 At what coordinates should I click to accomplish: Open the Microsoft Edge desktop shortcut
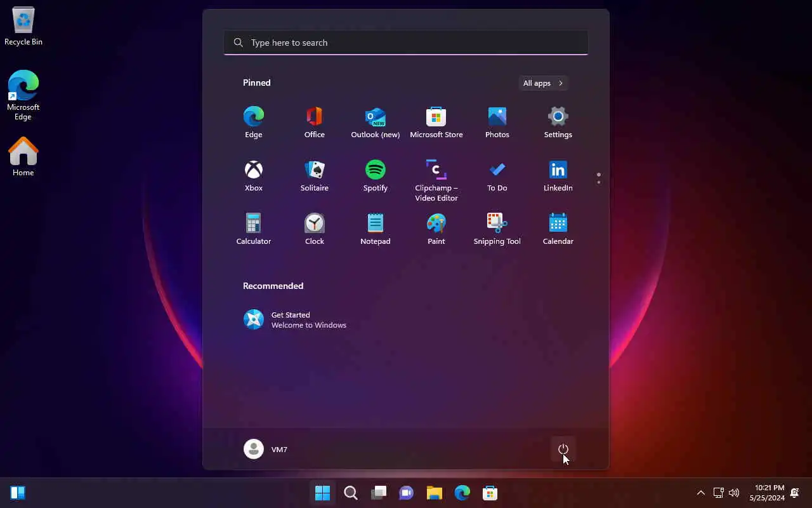(23, 95)
